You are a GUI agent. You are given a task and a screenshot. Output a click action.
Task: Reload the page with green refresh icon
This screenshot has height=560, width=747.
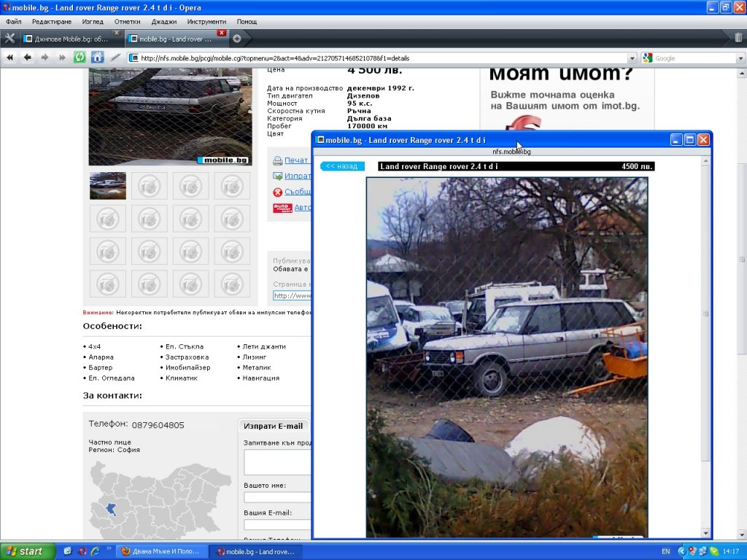(x=80, y=58)
